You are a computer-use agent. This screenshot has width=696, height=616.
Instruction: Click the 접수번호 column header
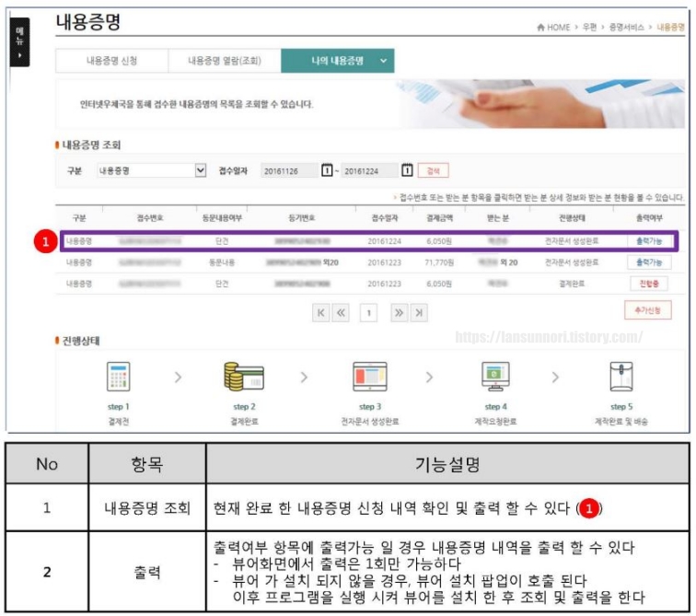coord(149,218)
